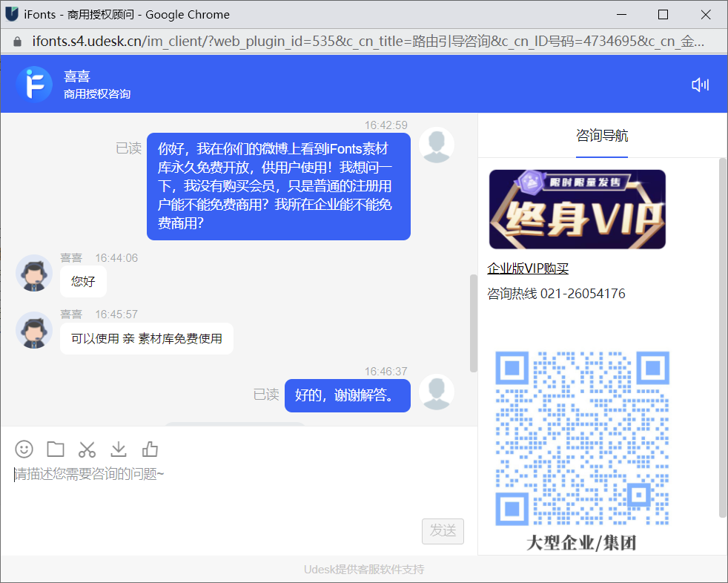
Task: Select the scissors screenshot tool
Action: tap(87, 449)
